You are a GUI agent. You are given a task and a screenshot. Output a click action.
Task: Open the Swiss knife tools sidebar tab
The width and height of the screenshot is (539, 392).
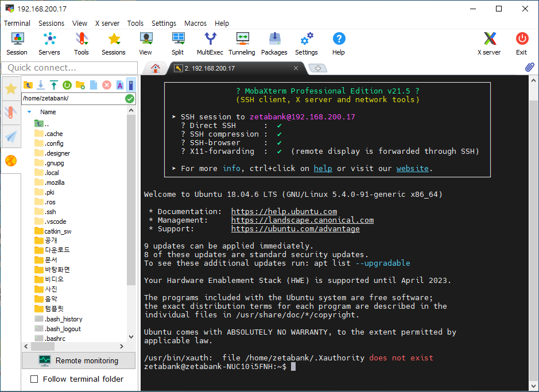(11, 112)
